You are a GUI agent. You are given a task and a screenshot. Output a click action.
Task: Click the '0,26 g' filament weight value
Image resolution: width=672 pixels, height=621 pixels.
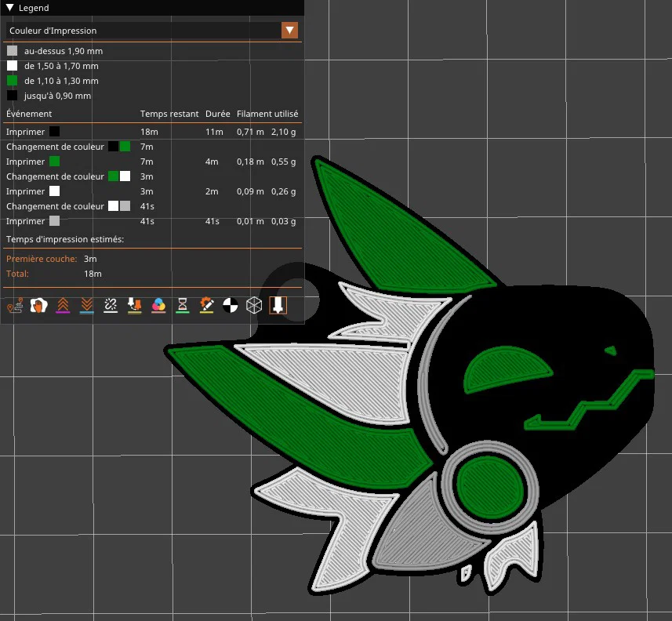click(x=283, y=191)
